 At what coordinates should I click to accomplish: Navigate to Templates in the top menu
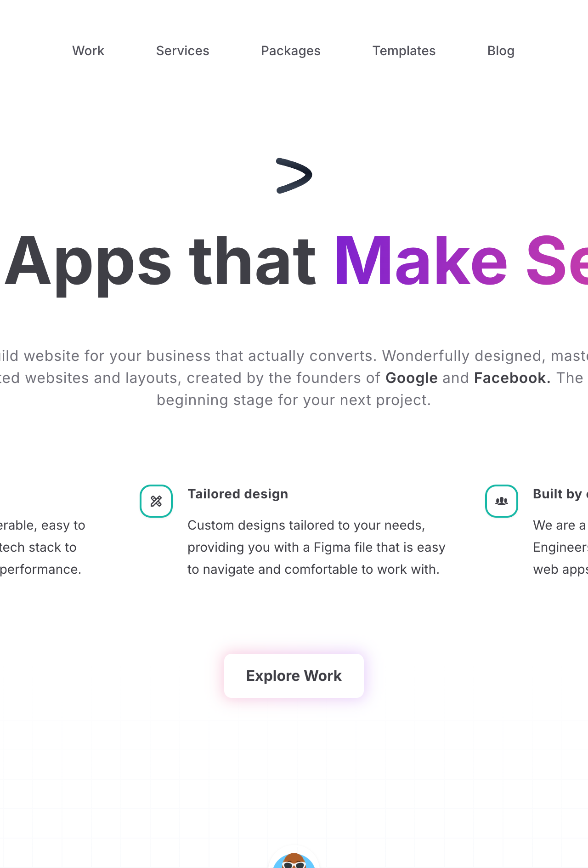tap(404, 51)
